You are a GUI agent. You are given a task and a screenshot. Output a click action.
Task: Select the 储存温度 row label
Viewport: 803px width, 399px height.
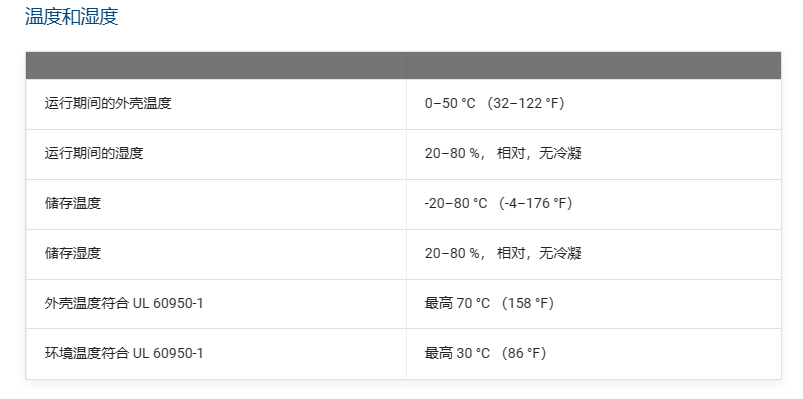73,203
